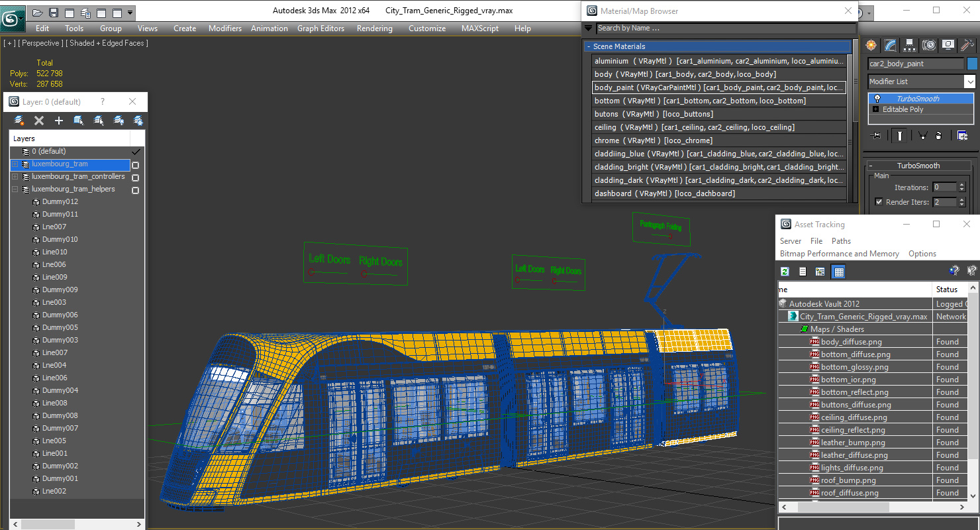
Task: Click the Open File icon in the quick access toolbar
Action: 38,13
